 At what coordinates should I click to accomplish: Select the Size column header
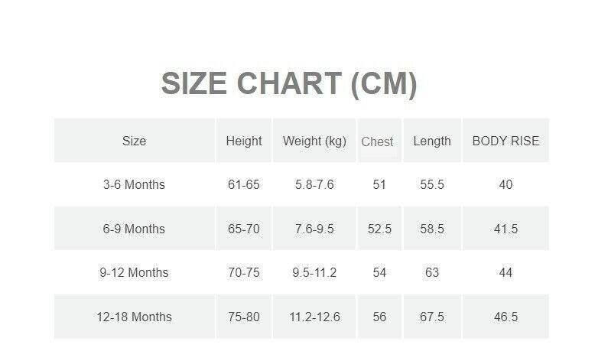tap(134, 141)
